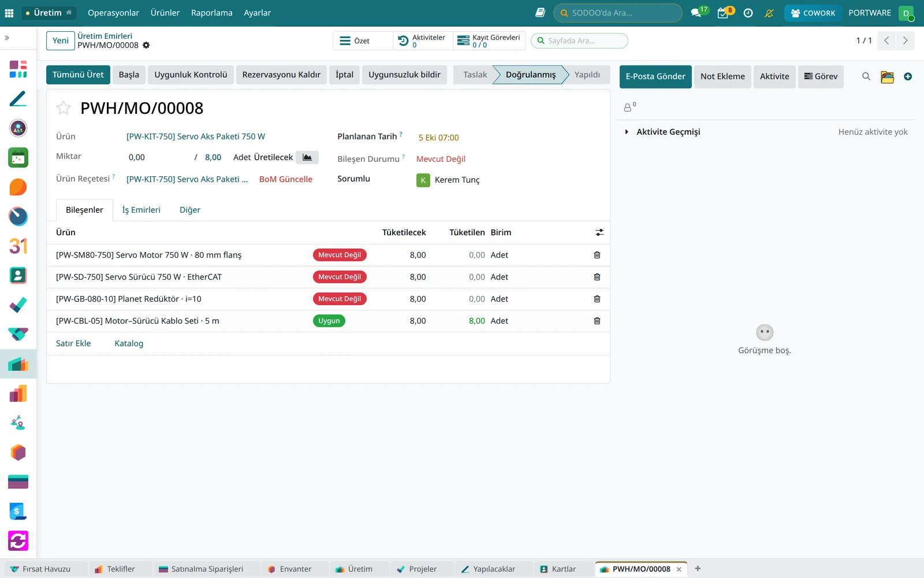Click the Uygunluk Kontrolü button
This screenshot has height=578, width=924.
[191, 75]
